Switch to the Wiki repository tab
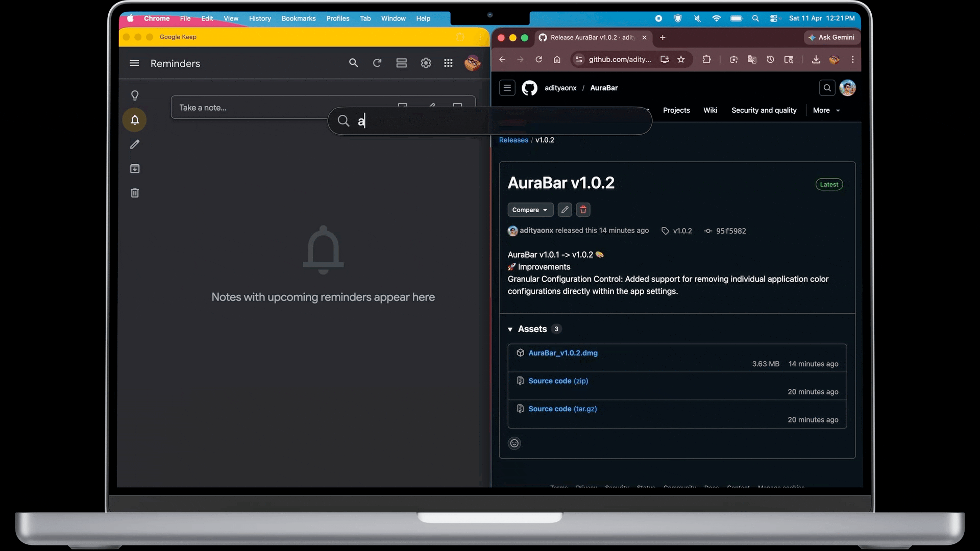980x551 pixels. coord(710,110)
